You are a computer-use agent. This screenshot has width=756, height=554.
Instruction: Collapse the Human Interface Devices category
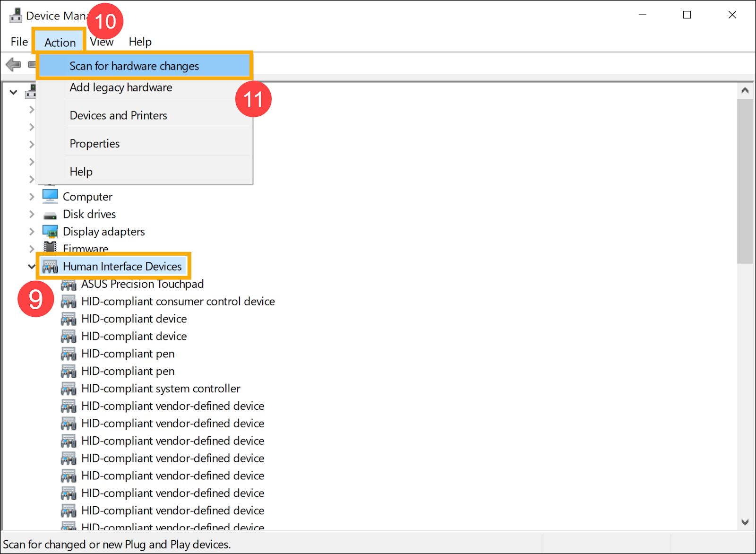(32, 267)
